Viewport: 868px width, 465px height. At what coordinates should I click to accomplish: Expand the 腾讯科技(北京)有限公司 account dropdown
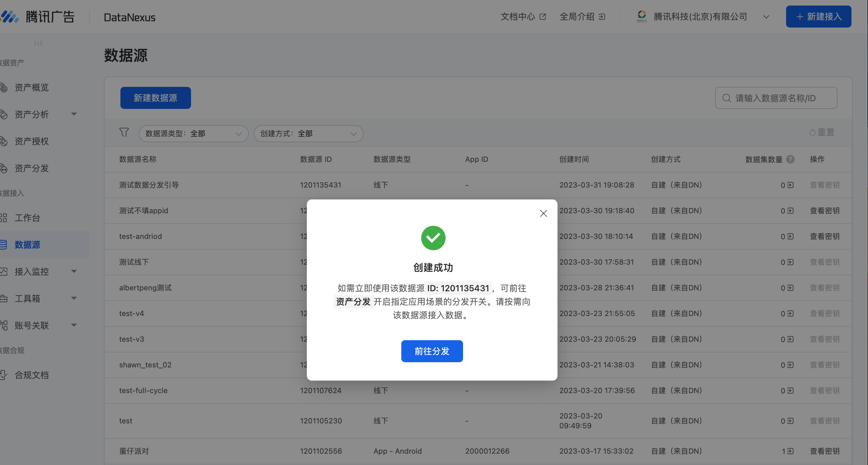pyautogui.click(x=766, y=17)
